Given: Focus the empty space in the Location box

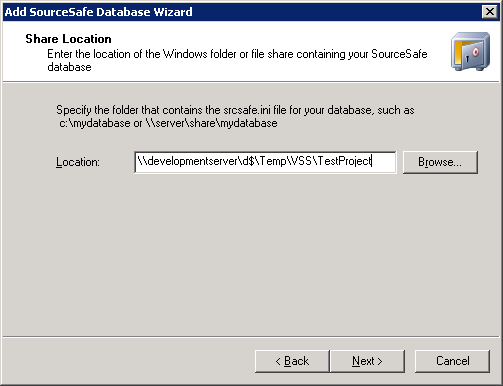Looking at the screenshot, I should click(384, 162).
